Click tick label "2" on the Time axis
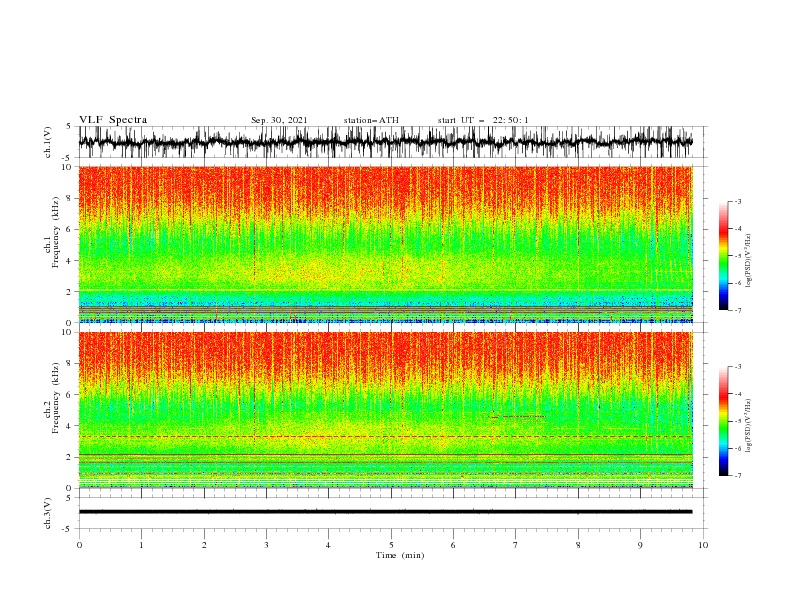 tap(204, 545)
